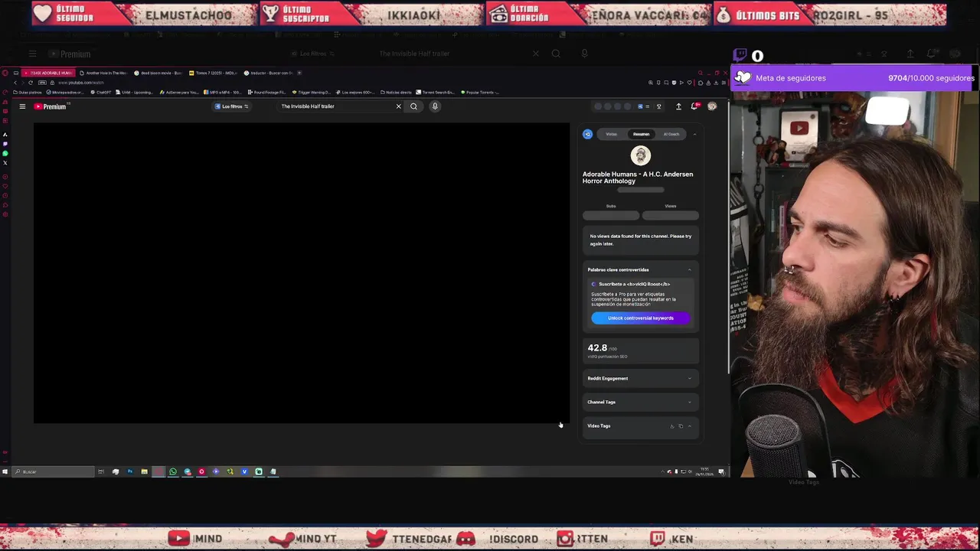This screenshot has height=551, width=980.
Task: Open X (Twitter) in the Opera sidebar
Action: coord(5,163)
